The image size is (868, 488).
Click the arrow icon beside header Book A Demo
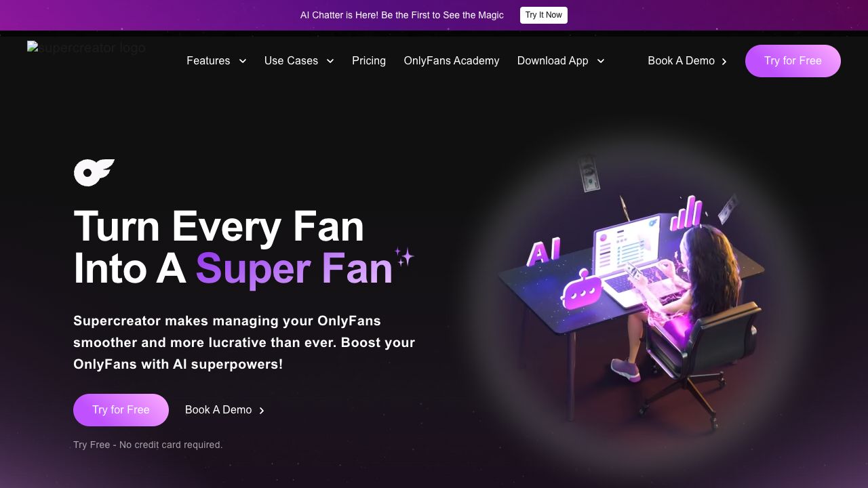click(724, 61)
